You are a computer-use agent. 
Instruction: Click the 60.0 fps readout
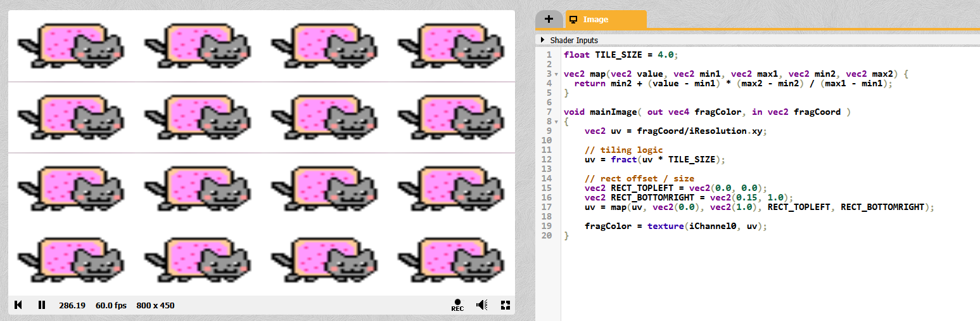112,305
